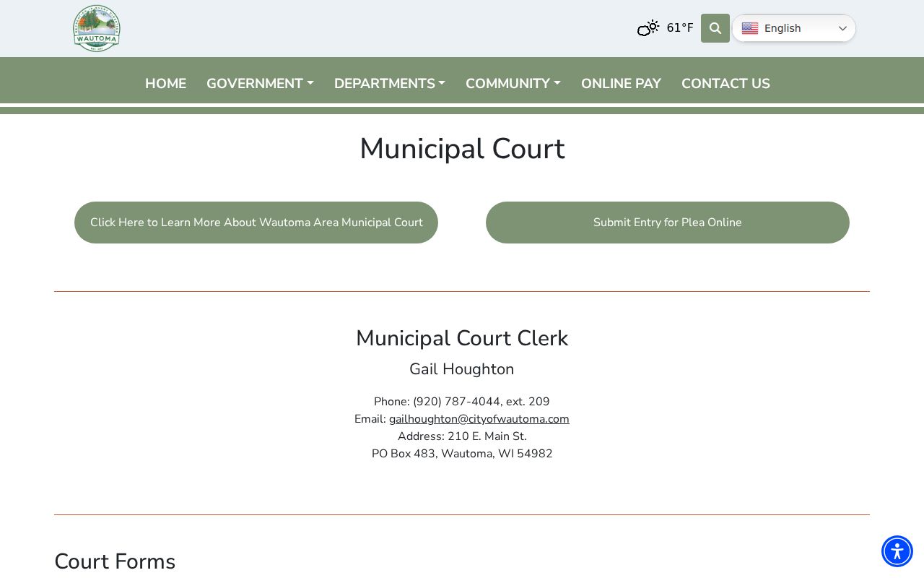Image resolution: width=924 pixels, height=578 pixels.
Task: Email gailhoughton@cityofwautoma.com link
Action: click(479, 419)
